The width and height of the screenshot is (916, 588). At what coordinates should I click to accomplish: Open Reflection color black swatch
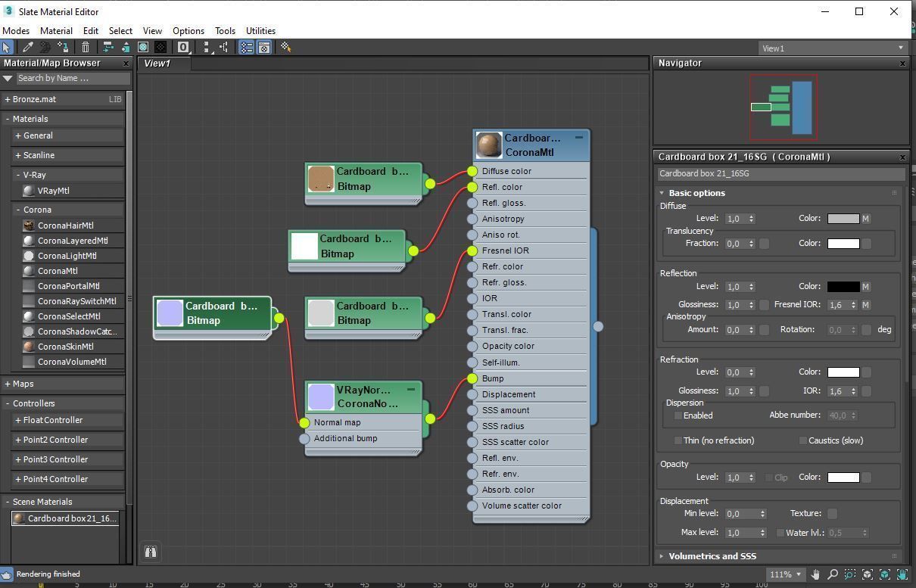pos(843,287)
